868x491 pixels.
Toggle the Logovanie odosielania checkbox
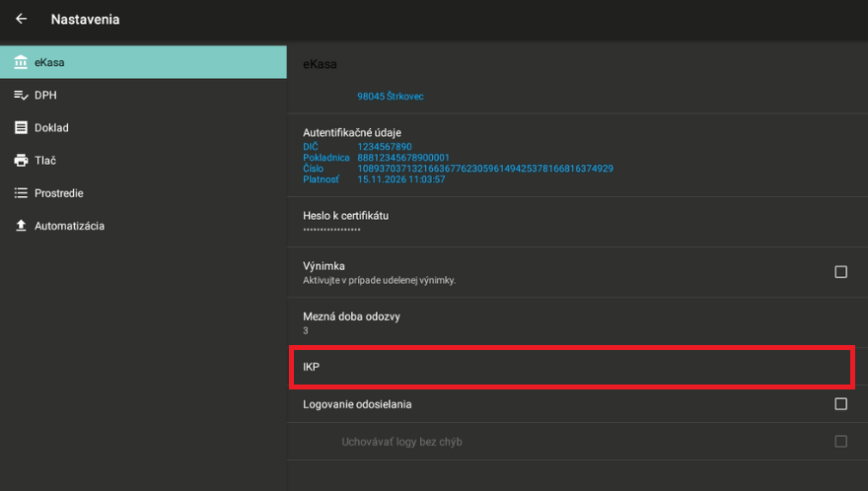[x=840, y=404]
